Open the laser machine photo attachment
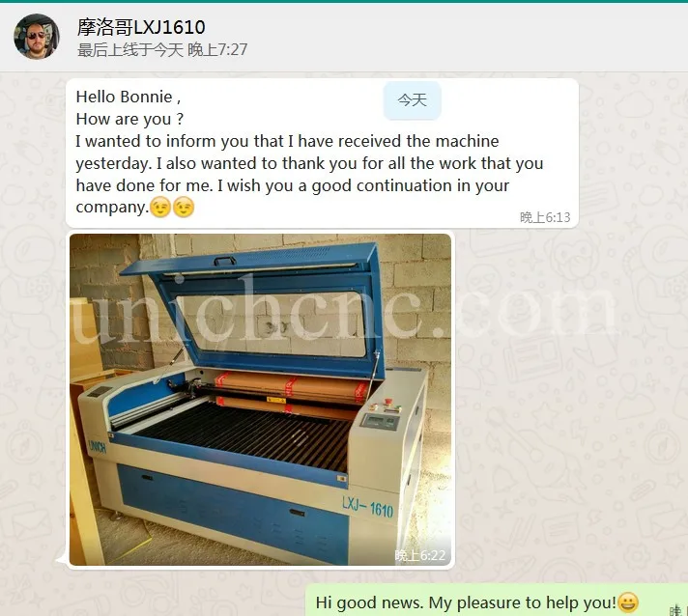The image size is (688, 616). [260, 400]
